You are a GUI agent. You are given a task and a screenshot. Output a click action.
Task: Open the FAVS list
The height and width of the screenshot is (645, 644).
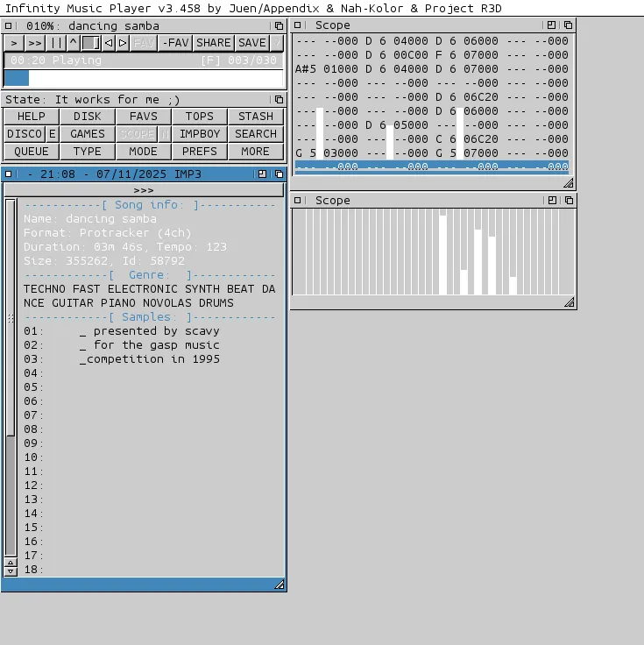(144, 117)
